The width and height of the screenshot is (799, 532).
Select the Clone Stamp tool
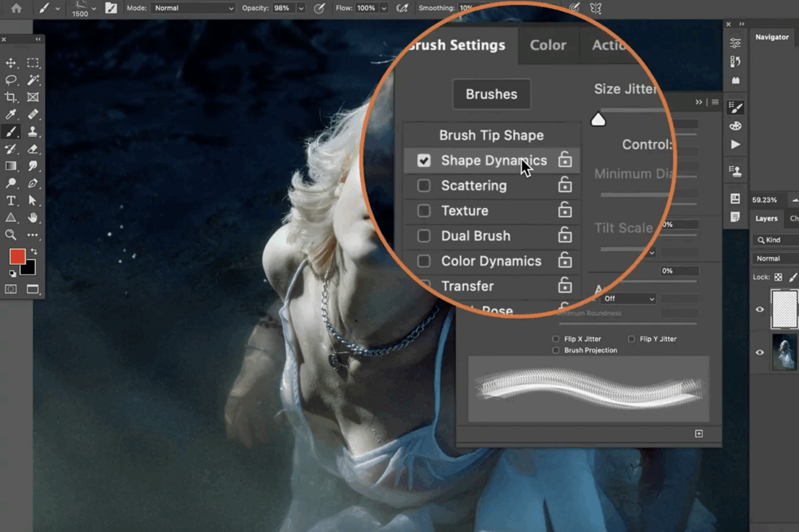(33, 131)
